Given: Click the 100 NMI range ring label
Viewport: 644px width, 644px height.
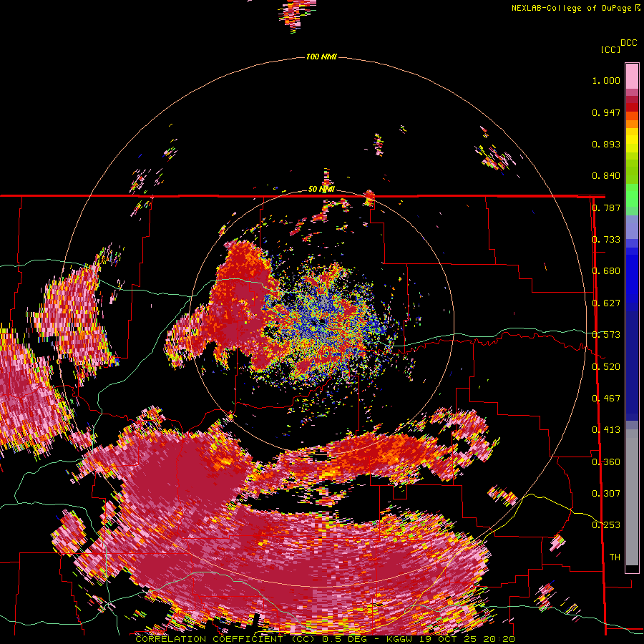Looking at the screenshot, I should pos(321,57).
